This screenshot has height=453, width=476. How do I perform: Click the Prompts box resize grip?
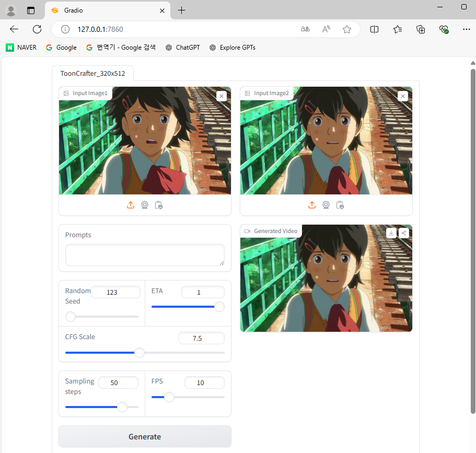(x=222, y=263)
